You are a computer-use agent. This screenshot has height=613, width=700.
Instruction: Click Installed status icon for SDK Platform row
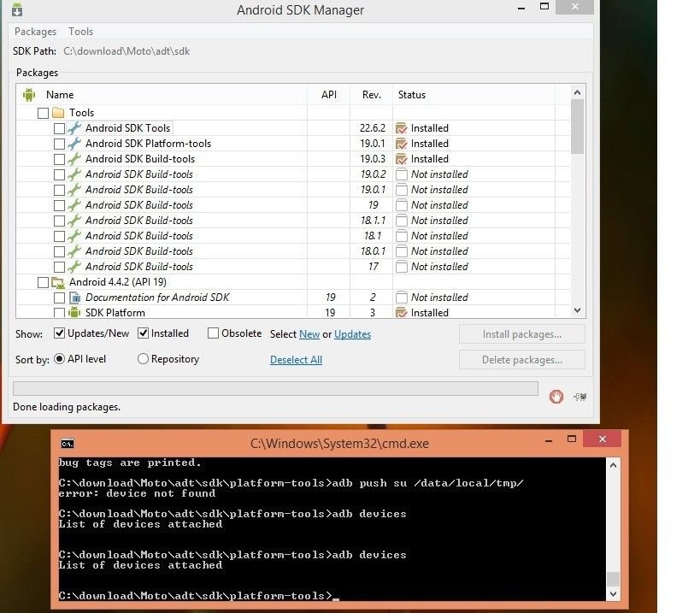click(402, 312)
